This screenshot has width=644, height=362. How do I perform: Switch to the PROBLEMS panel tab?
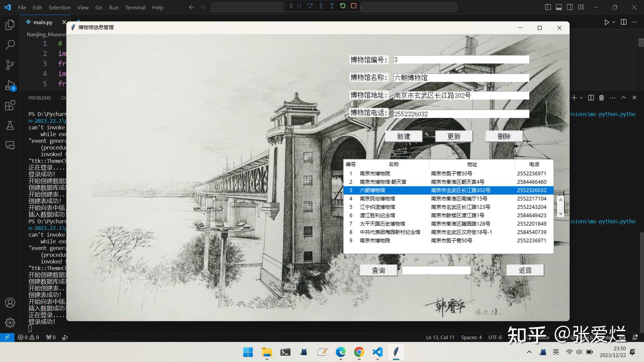click(40, 98)
